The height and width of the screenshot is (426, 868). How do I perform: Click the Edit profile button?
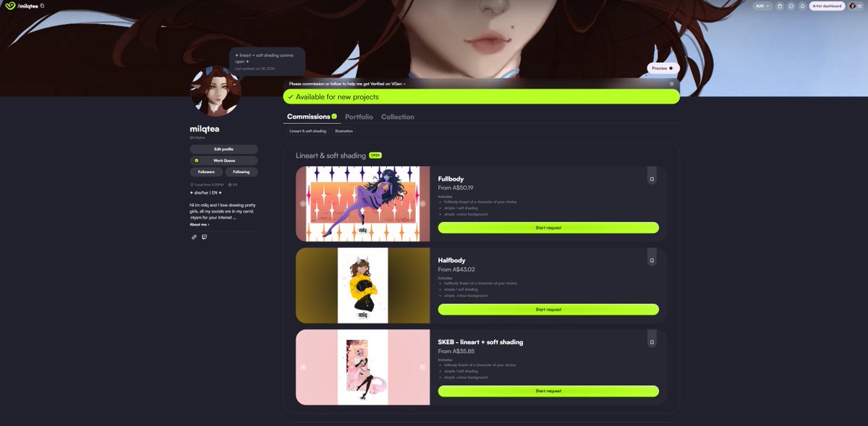point(224,149)
